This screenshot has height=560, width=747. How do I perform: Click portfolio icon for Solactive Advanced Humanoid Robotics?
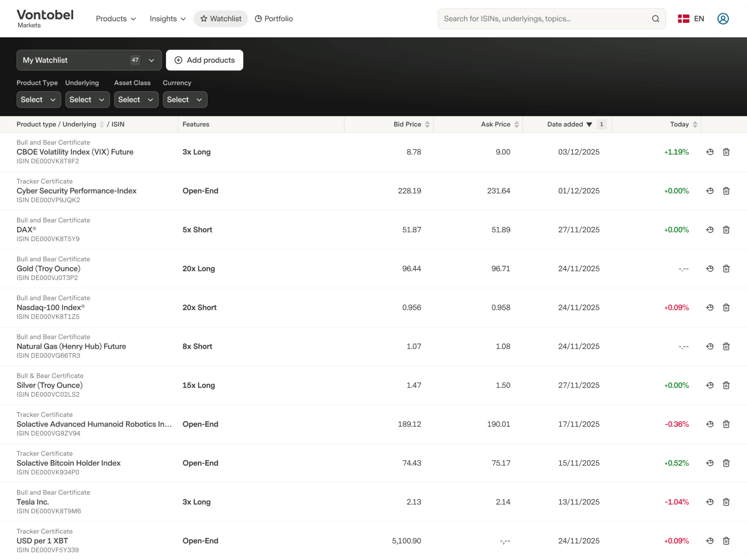[710, 425]
